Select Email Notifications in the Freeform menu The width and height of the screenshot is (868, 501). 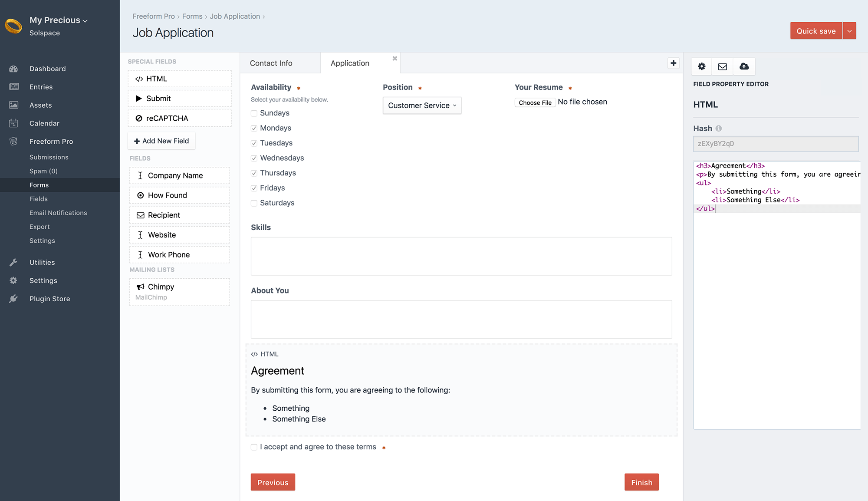tap(58, 212)
